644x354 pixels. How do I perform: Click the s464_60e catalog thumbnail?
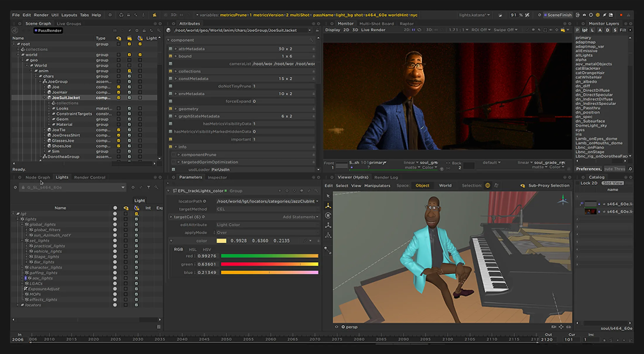[590, 212]
